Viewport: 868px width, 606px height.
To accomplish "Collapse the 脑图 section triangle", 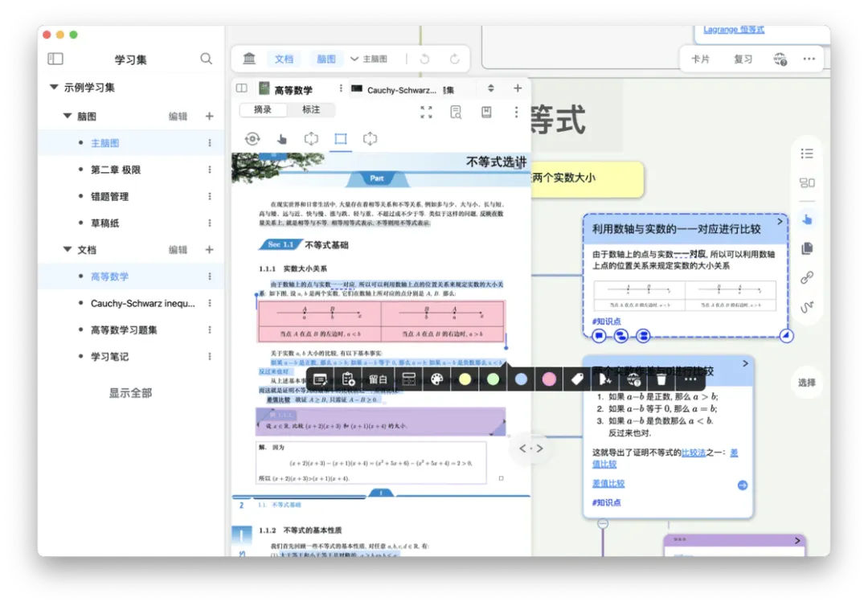I will pos(67,116).
